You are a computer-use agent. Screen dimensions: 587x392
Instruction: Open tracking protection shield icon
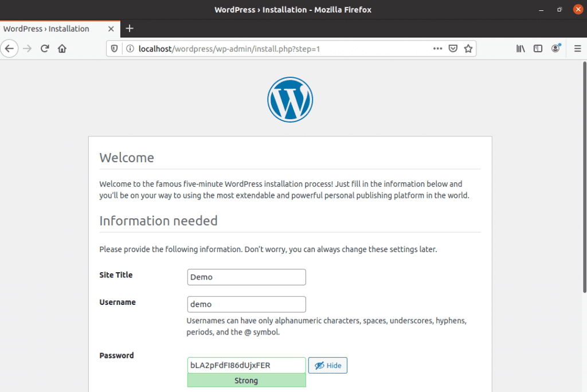tap(115, 49)
